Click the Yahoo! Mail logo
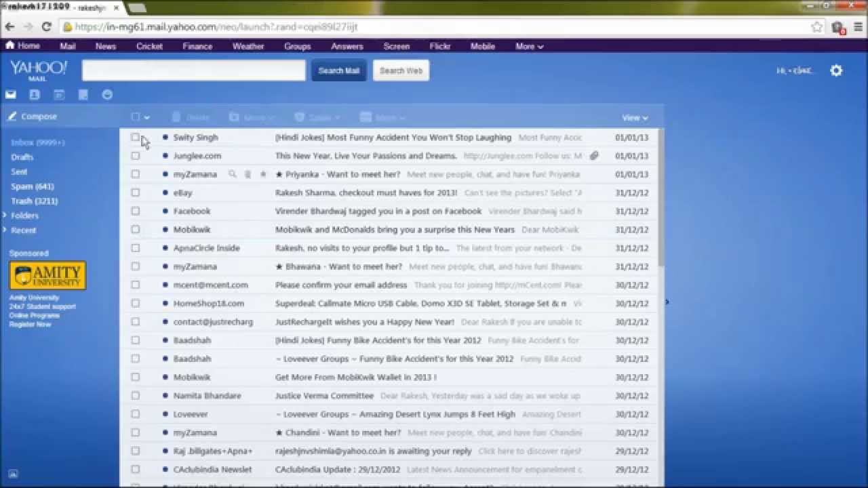The width and height of the screenshot is (868, 488). pyautogui.click(x=39, y=70)
